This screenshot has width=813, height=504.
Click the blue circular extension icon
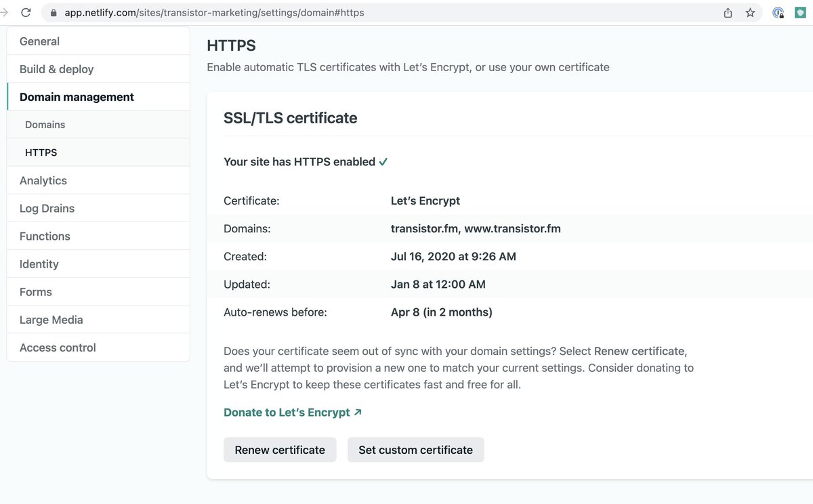pyautogui.click(x=778, y=13)
